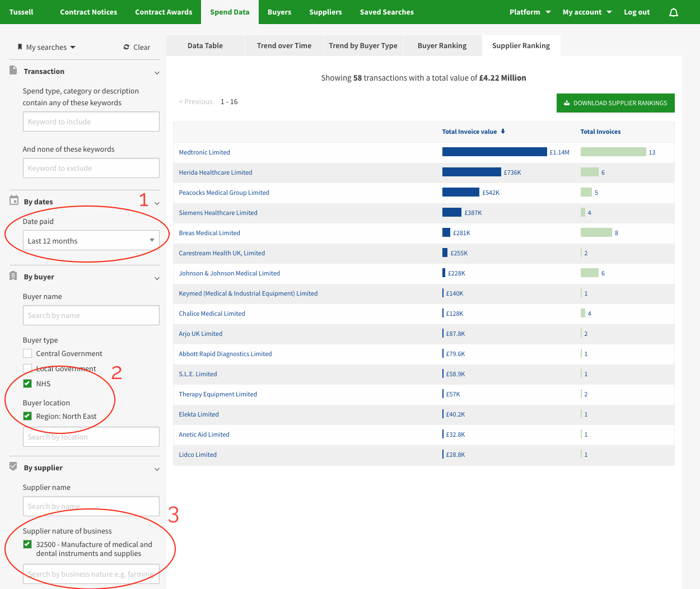Image resolution: width=700 pixels, height=589 pixels.
Task: Click the Medtronic total invoice value bar
Action: pyautogui.click(x=494, y=152)
